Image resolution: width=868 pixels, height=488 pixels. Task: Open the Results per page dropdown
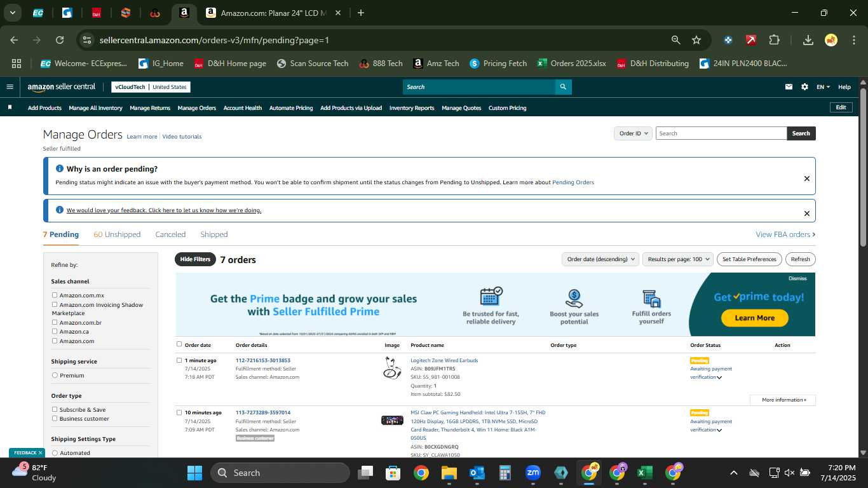[x=678, y=259]
